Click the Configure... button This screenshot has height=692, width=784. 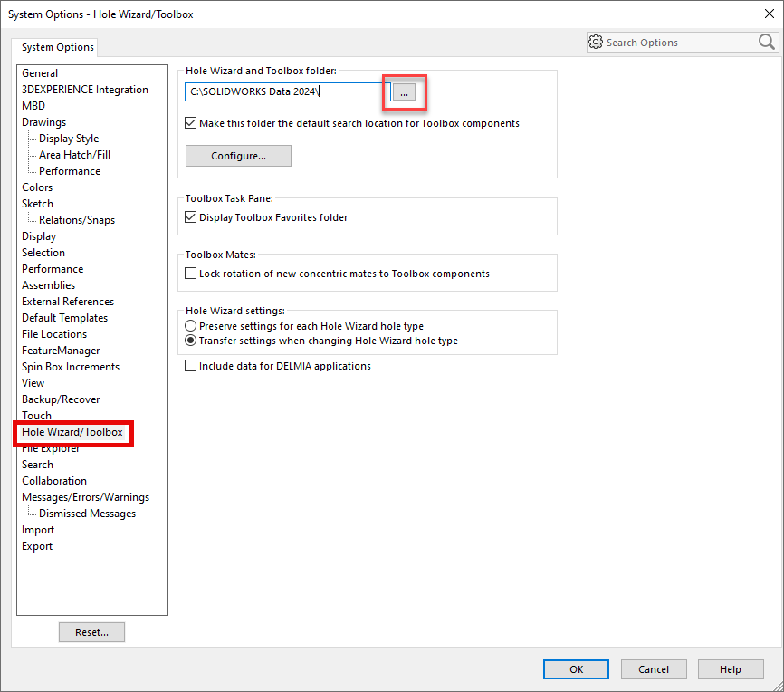(x=238, y=156)
